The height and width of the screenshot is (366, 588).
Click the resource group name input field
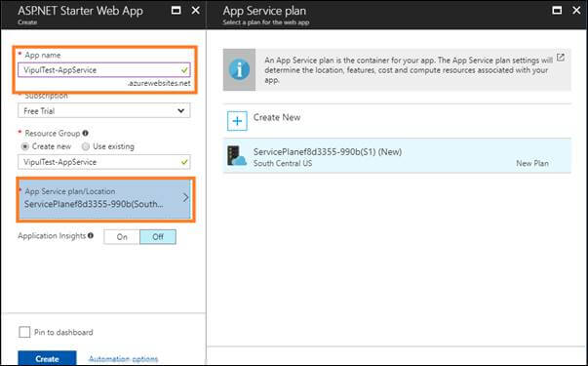click(104, 162)
